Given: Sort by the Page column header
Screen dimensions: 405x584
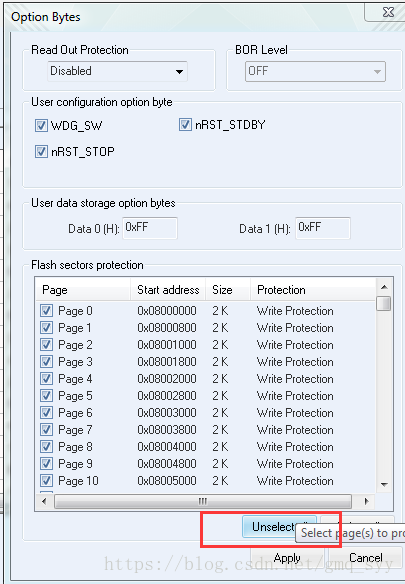Looking at the screenshot, I should (83, 290).
